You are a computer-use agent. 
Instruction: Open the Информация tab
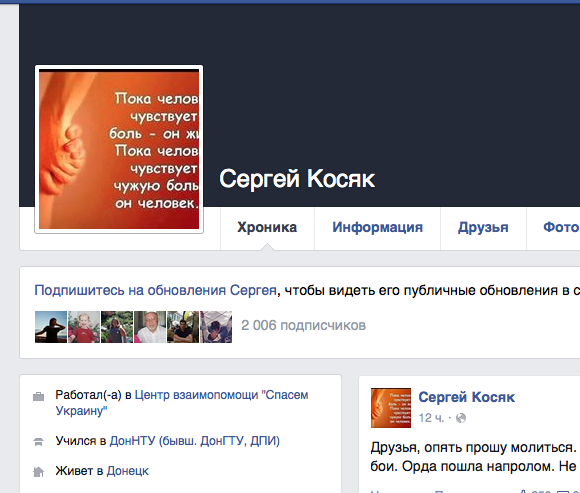pos(377,227)
